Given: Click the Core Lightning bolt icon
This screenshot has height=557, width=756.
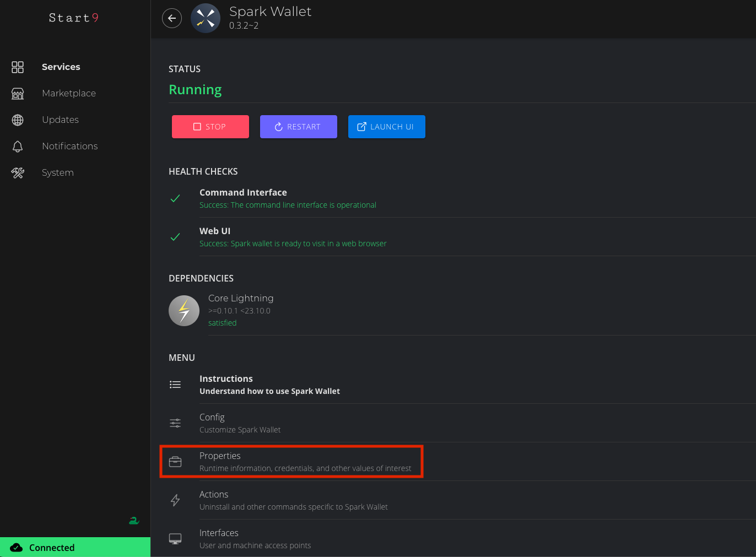Looking at the screenshot, I should (x=184, y=311).
